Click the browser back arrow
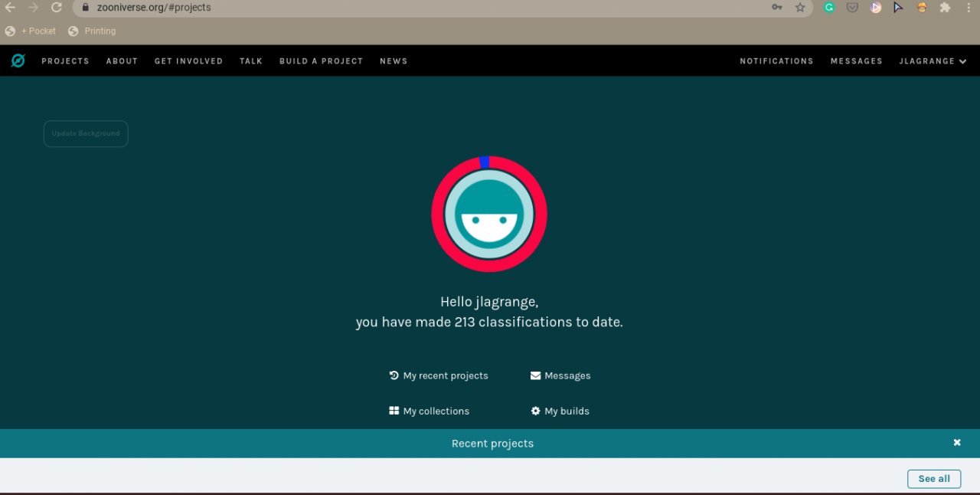 pos(11,8)
